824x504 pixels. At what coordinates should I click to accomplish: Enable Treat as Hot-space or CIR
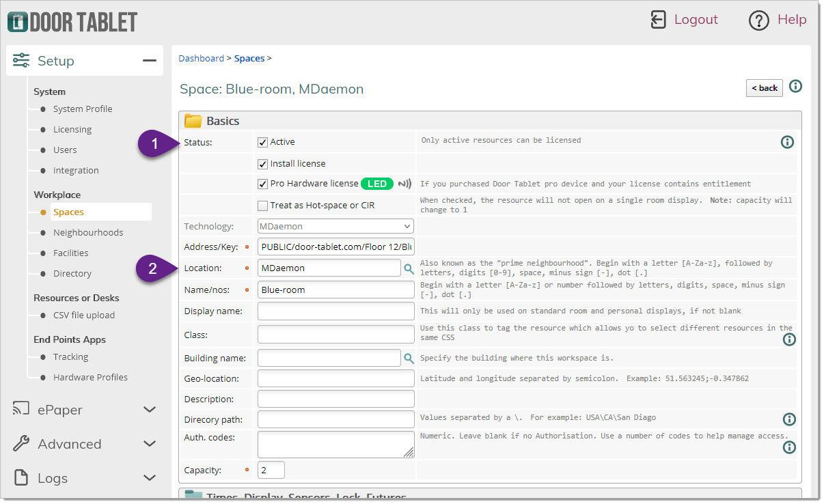(262, 206)
